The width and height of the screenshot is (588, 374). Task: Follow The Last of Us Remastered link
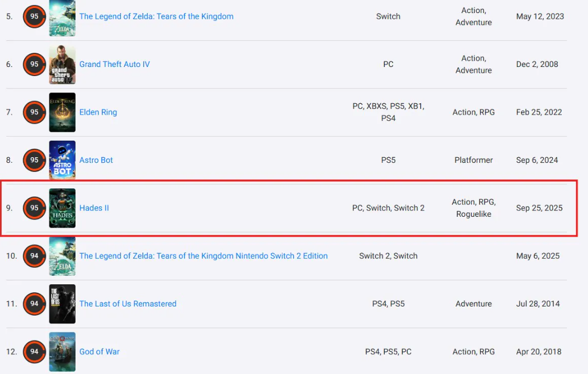pos(128,304)
